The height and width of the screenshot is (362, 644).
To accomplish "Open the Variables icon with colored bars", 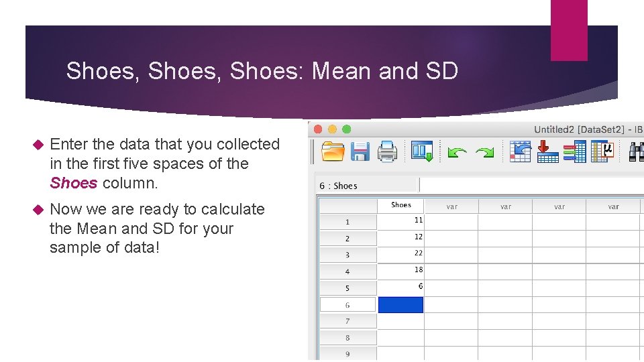I will coord(575,152).
